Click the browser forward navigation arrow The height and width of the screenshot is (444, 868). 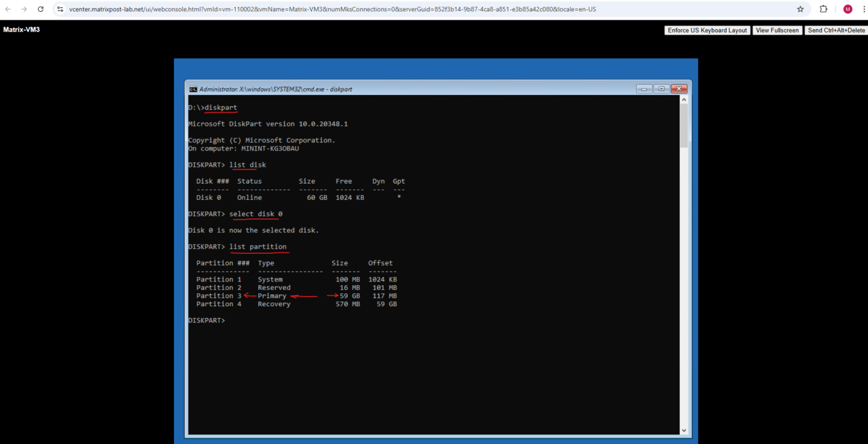tap(24, 9)
